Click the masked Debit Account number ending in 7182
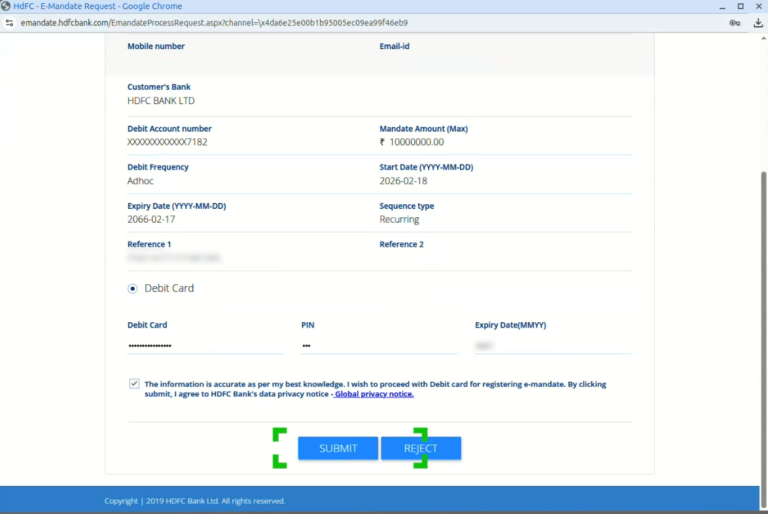Image resolution: width=768 pixels, height=514 pixels. point(167,142)
